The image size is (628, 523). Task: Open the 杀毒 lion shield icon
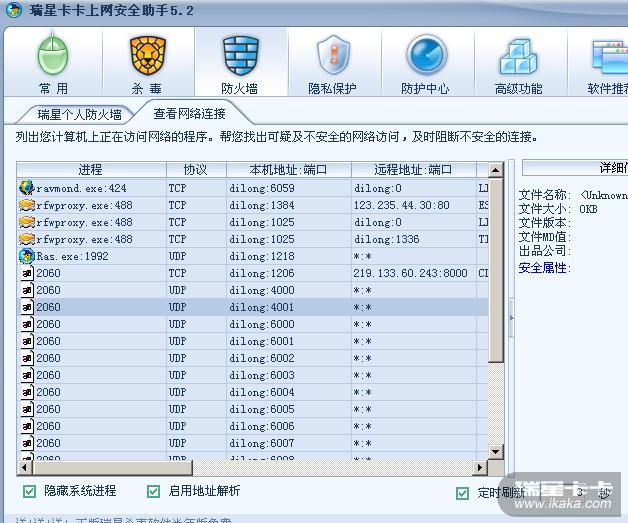(148, 55)
